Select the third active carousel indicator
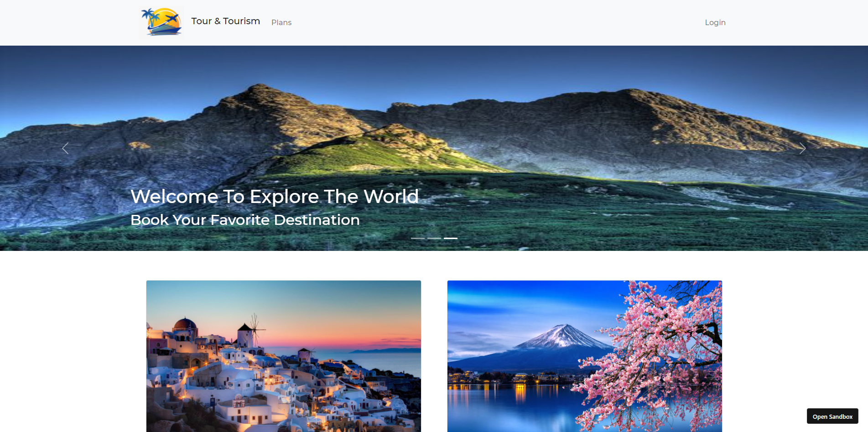The height and width of the screenshot is (432, 868). click(451, 238)
